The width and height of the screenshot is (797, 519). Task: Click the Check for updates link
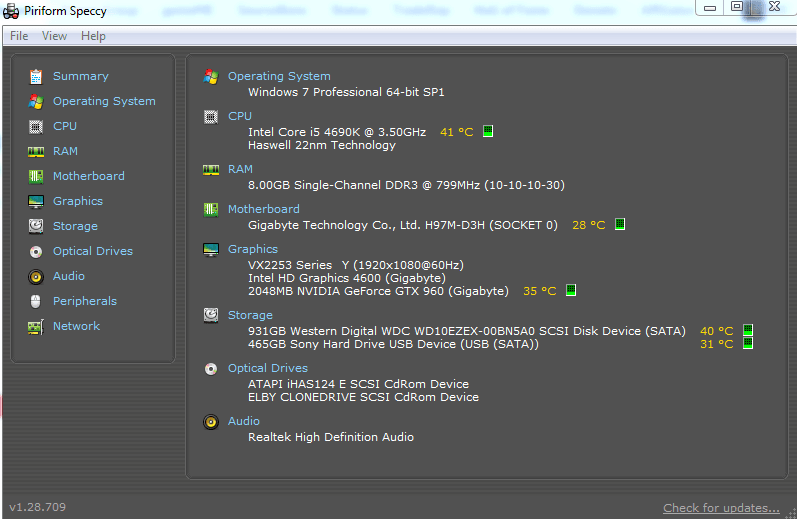coord(720,508)
